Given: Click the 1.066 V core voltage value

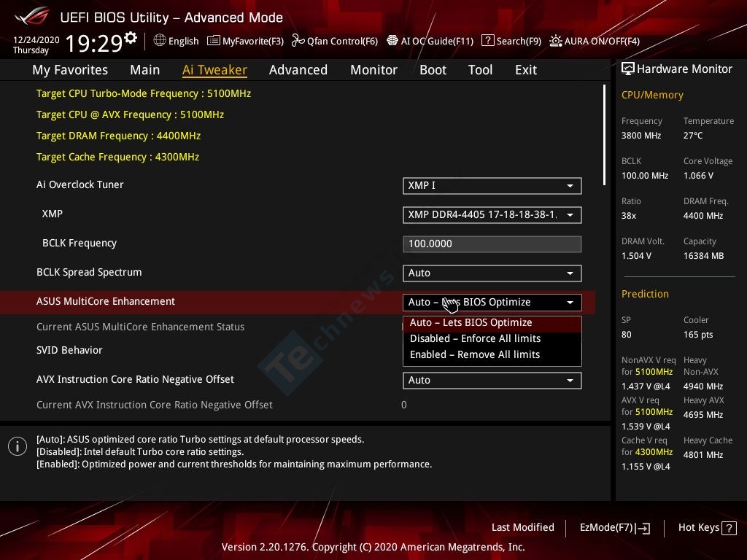Looking at the screenshot, I should [698, 176].
